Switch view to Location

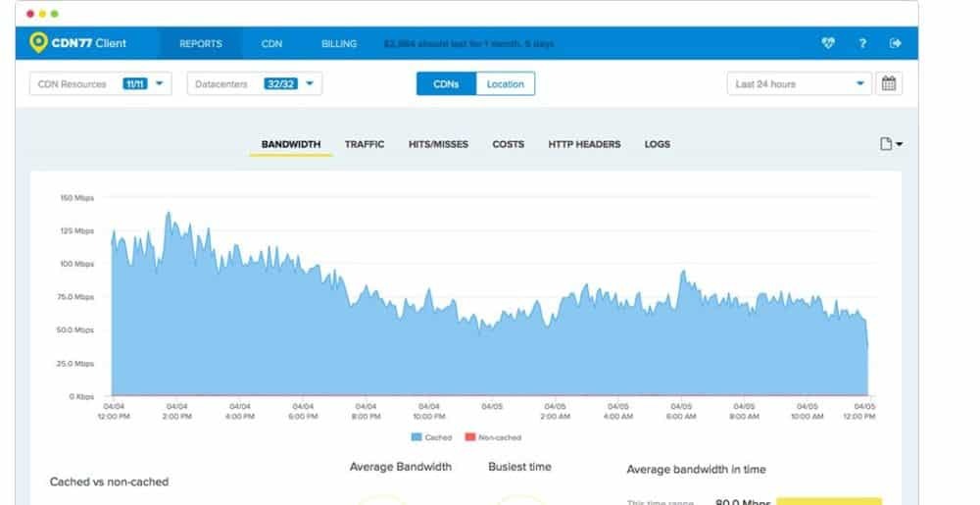click(505, 84)
